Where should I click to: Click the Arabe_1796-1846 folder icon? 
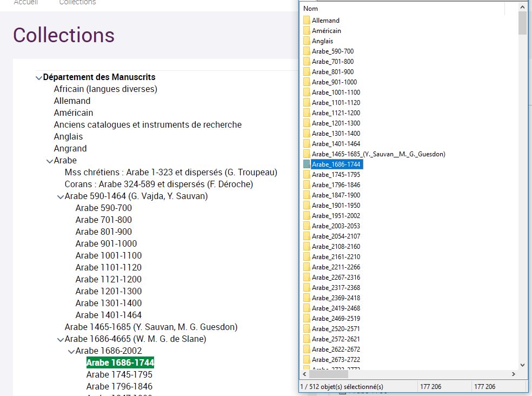pos(307,185)
